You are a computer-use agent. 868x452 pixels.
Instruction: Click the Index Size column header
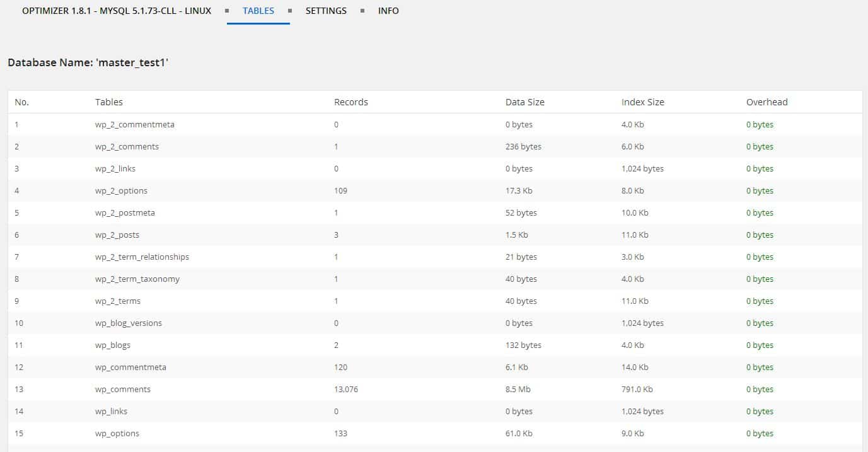pos(642,101)
